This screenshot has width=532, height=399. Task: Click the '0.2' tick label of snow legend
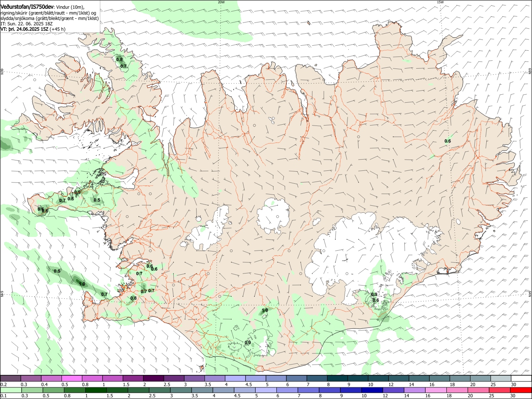3,384
